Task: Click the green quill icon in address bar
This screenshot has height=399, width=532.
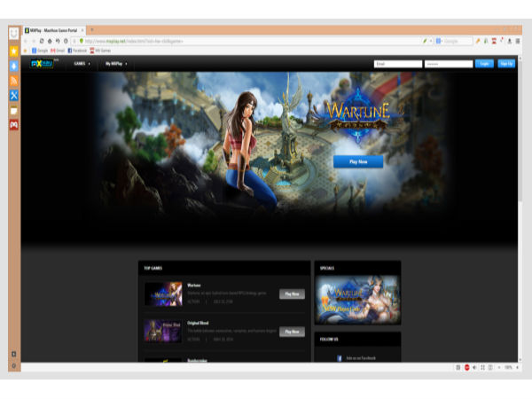Action: pos(425,41)
